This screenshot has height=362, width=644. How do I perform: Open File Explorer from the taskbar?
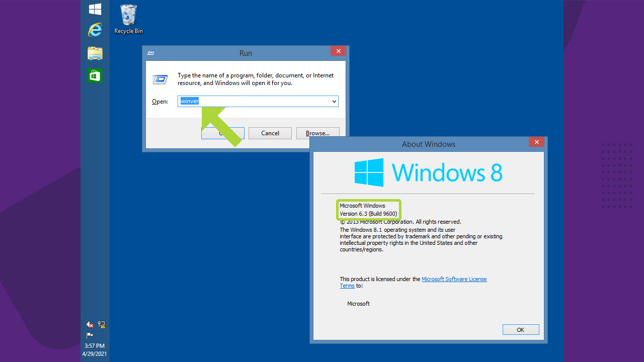pos(95,53)
